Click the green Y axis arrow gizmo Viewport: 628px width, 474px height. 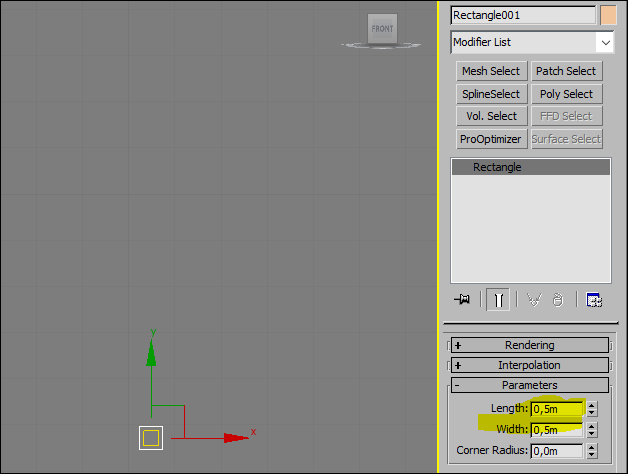pos(151,353)
